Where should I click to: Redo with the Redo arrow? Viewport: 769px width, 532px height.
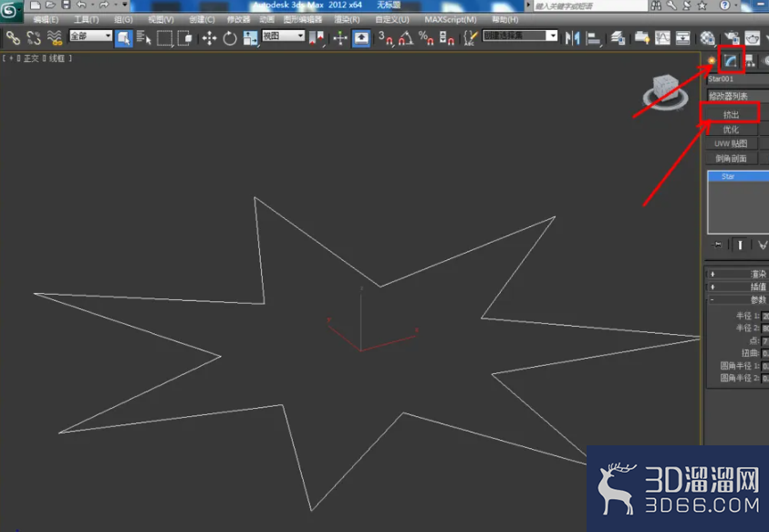[104, 5]
